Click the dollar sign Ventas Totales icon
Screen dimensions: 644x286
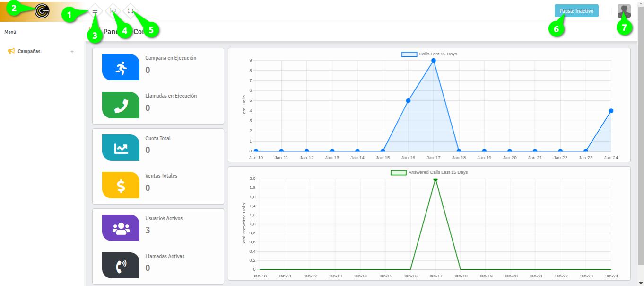pos(121,185)
